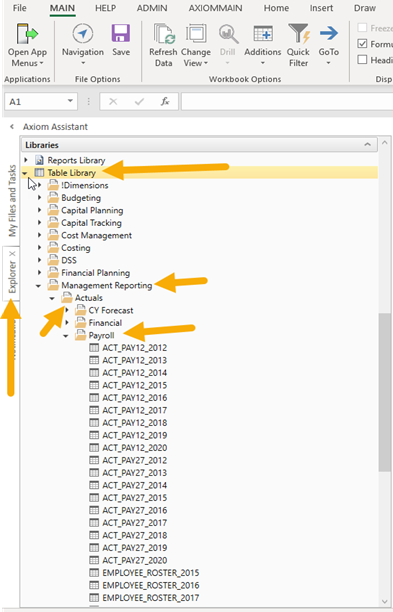393x612 pixels.
Task: Click the Budgeting folder icon
Action: click(x=53, y=197)
